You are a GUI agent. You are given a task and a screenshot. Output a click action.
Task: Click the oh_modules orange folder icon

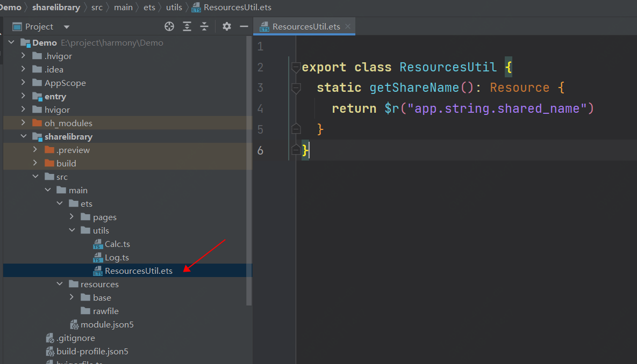click(37, 122)
